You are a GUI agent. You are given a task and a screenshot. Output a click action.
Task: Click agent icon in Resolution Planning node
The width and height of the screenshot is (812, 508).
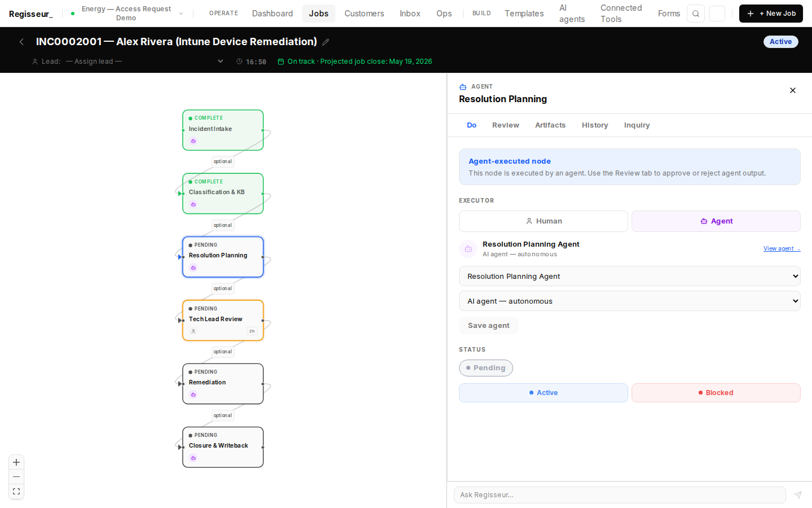click(193, 268)
